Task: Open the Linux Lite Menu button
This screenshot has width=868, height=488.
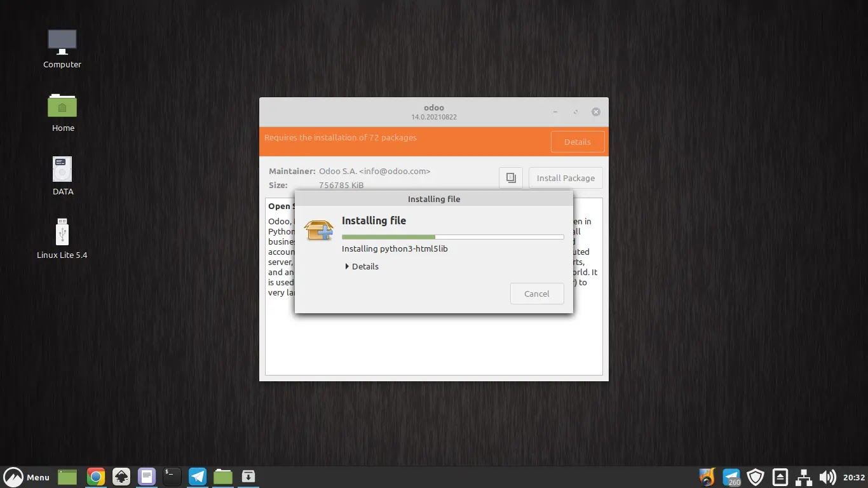Action: (27, 477)
